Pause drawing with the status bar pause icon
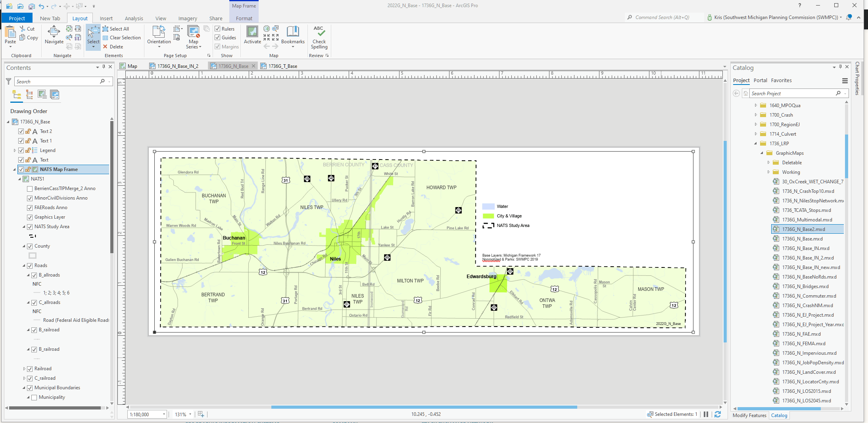868x423 pixels. (x=706, y=414)
